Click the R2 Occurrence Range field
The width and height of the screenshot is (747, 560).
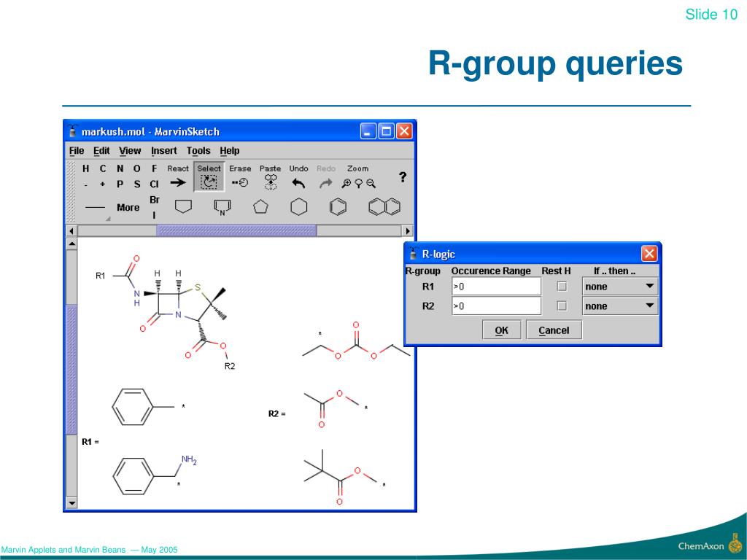496,306
